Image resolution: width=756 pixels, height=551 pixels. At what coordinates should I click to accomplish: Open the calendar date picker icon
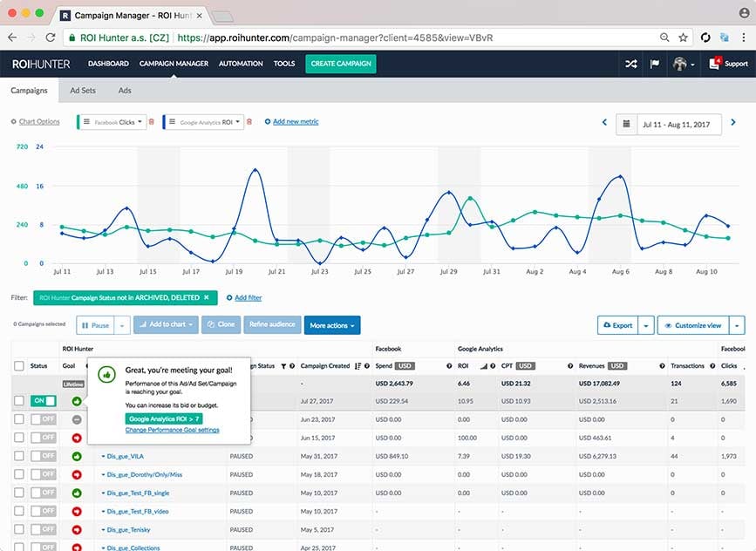pos(626,124)
